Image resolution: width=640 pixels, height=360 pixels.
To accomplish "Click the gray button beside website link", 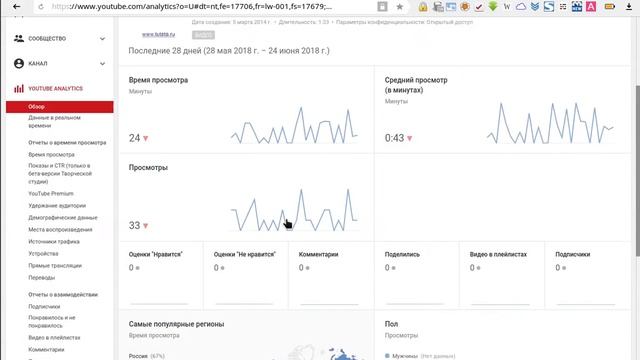I will (203, 35).
